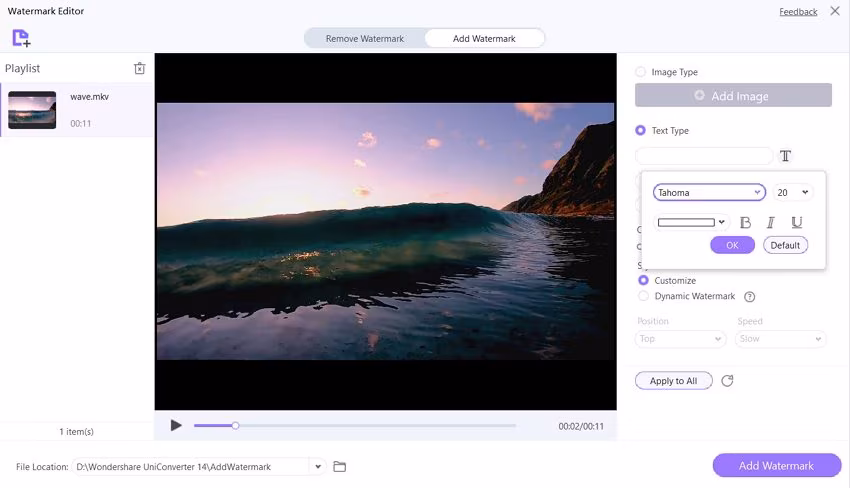Click the Add Image button

733,95
